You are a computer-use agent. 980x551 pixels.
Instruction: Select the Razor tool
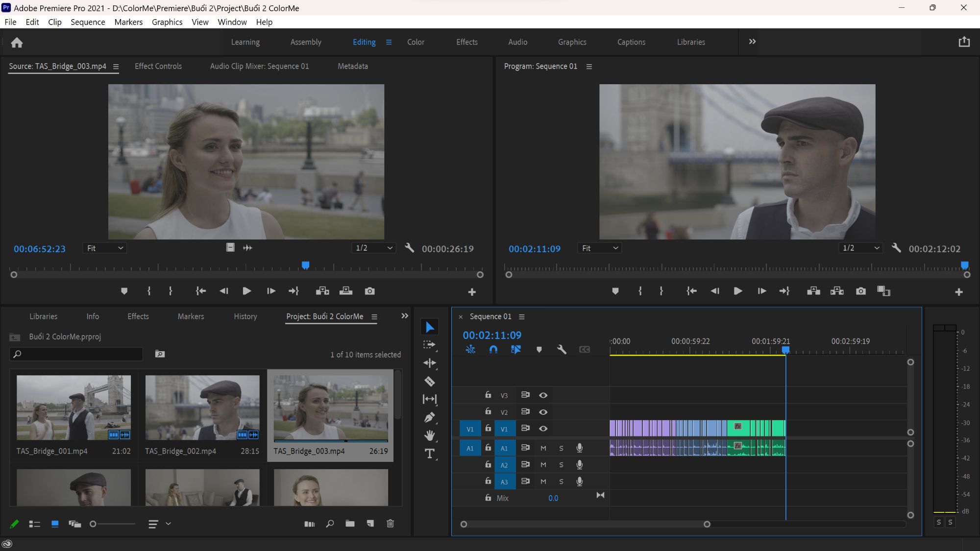pyautogui.click(x=430, y=381)
